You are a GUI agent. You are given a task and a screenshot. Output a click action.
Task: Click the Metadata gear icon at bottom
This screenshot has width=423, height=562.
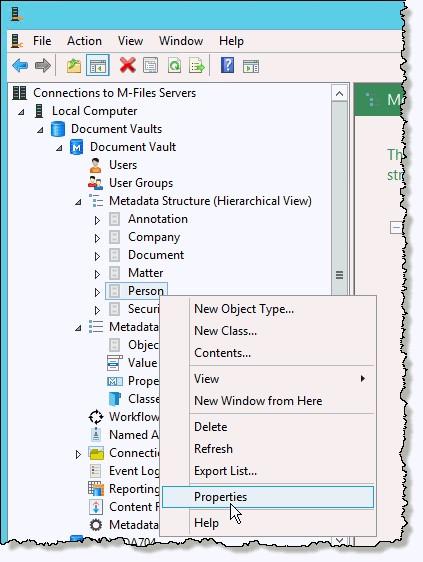point(96,525)
